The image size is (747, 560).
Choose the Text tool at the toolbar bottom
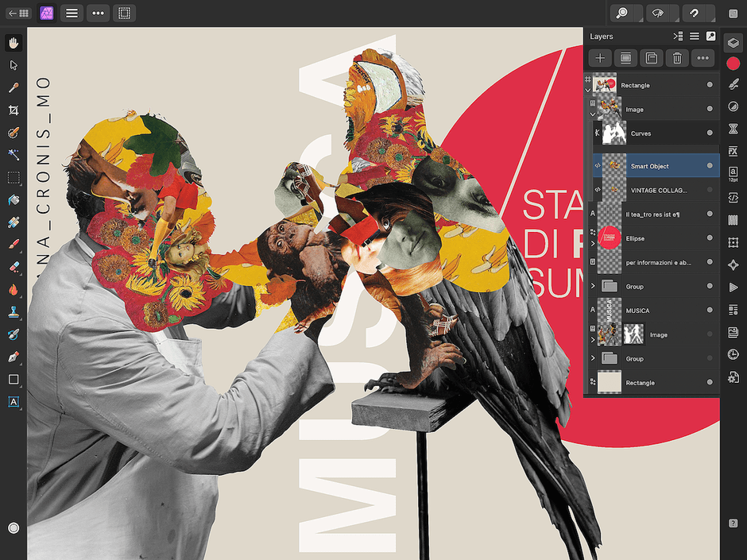[x=14, y=402]
